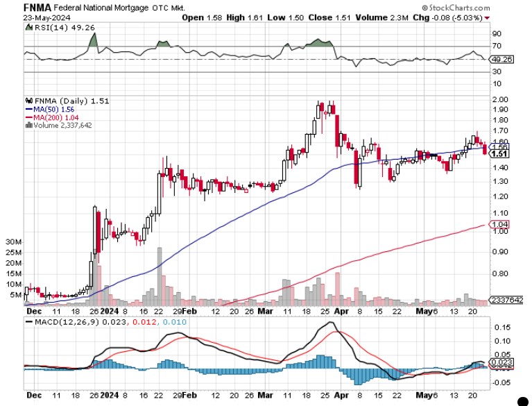The height and width of the screenshot is (406, 532).
Task: Click the 0.90 label on the price axis
Action: pos(500,251)
